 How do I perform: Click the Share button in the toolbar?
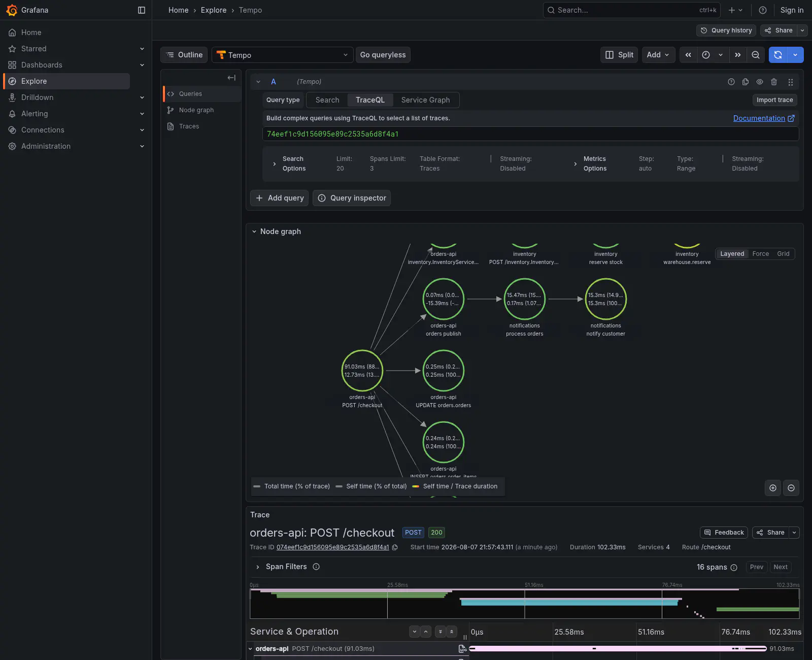click(779, 30)
